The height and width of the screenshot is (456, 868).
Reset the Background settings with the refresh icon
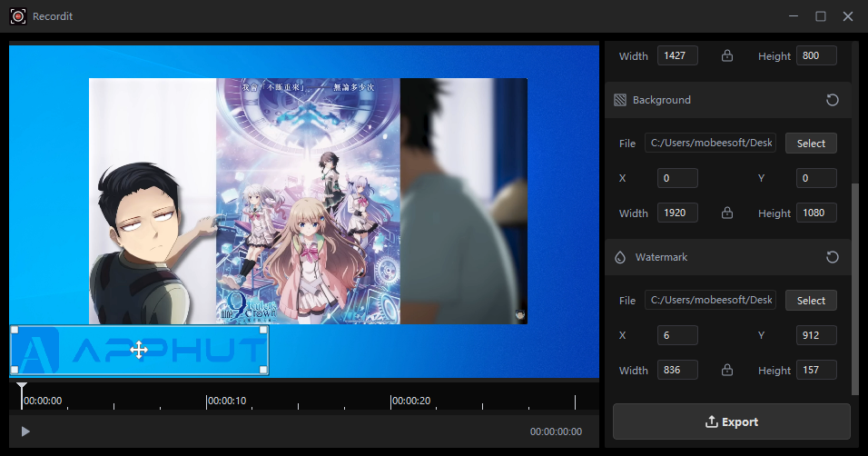[832, 100]
